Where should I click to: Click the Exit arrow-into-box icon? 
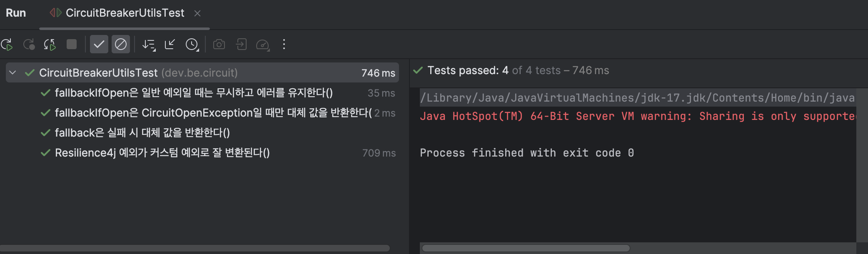coord(241,45)
